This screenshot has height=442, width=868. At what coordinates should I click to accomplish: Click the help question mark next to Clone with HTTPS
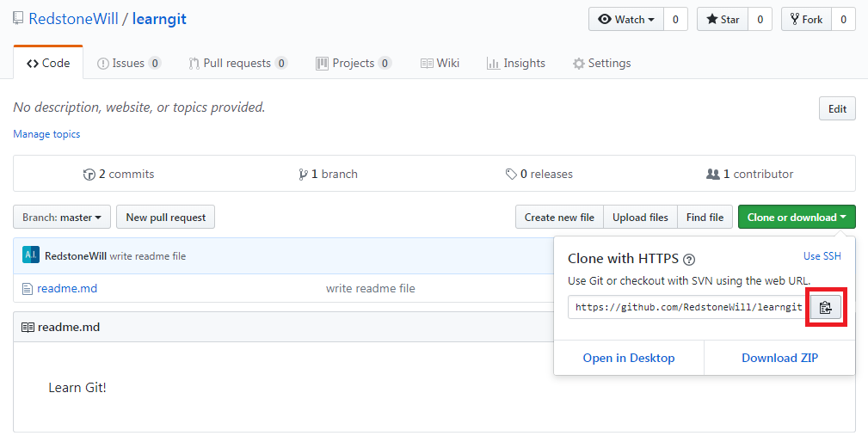pyautogui.click(x=689, y=260)
